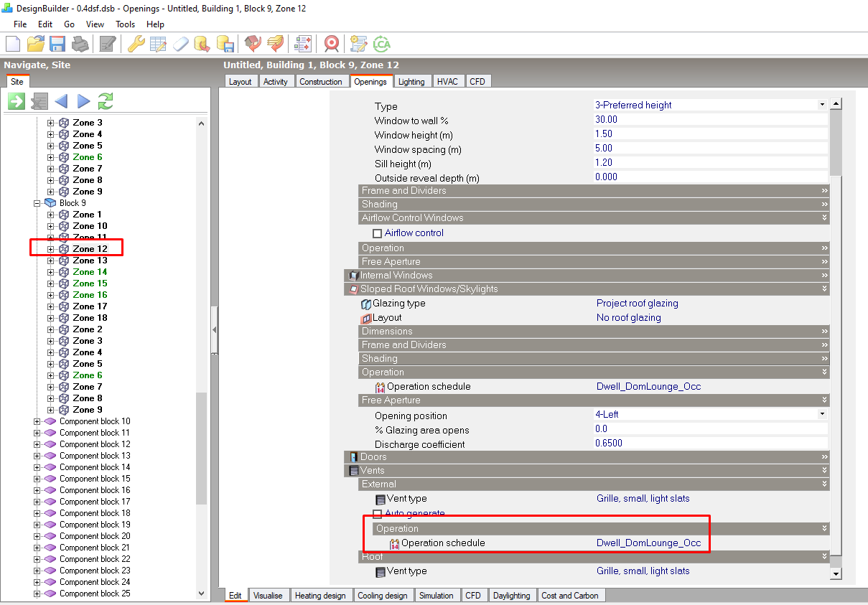Click the green arrow navigator icon
The image size is (868, 605).
(x=17, y=101)
